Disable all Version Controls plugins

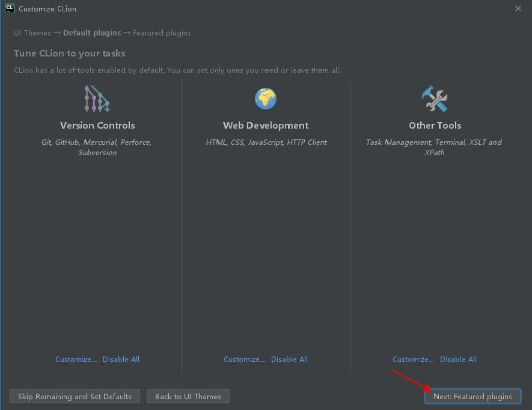tap(121, 359)
